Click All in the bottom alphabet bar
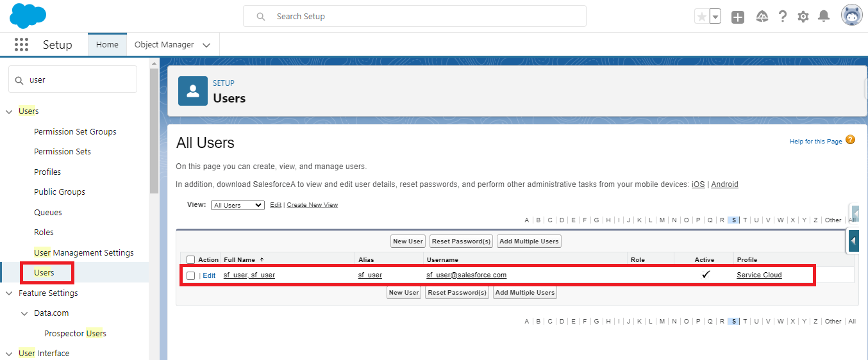The image size is (868, 360). 852,322
